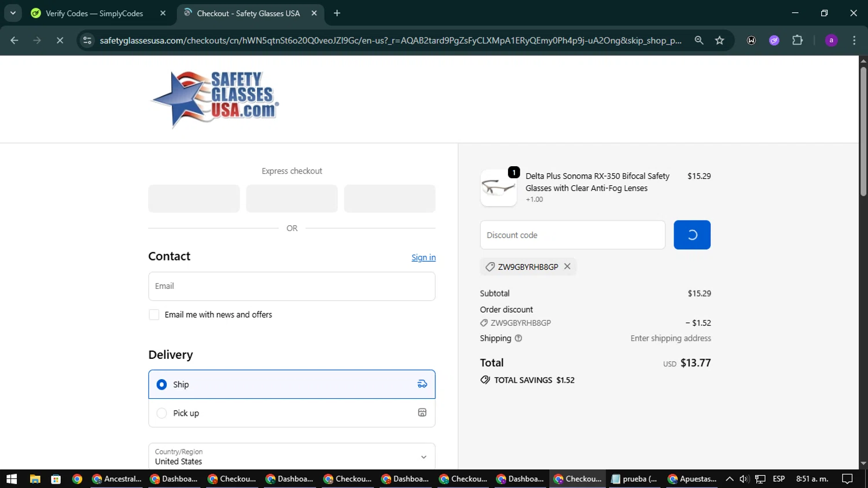Screen dimensions: 868x488
Task: Click the scrollbar down arrow
Action: 863,464
